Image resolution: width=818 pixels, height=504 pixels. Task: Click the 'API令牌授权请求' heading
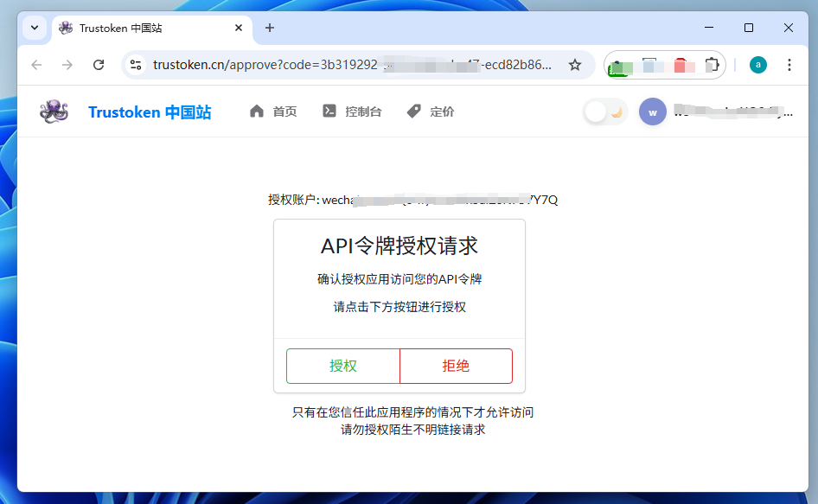point(399,246)
